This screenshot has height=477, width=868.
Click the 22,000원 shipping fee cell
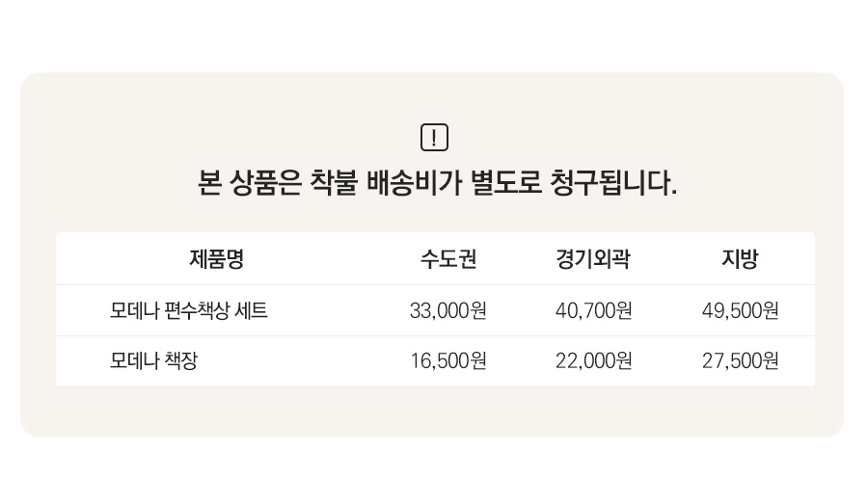point(594,361)
